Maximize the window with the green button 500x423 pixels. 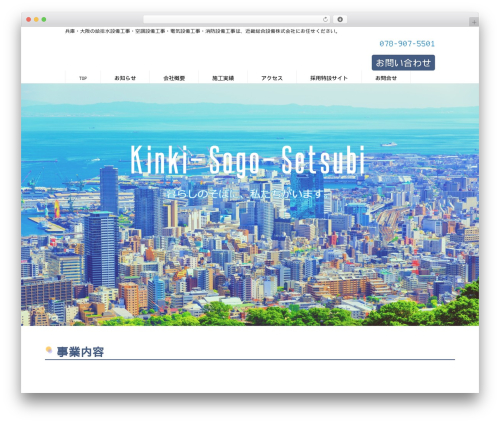click(44, 20)
